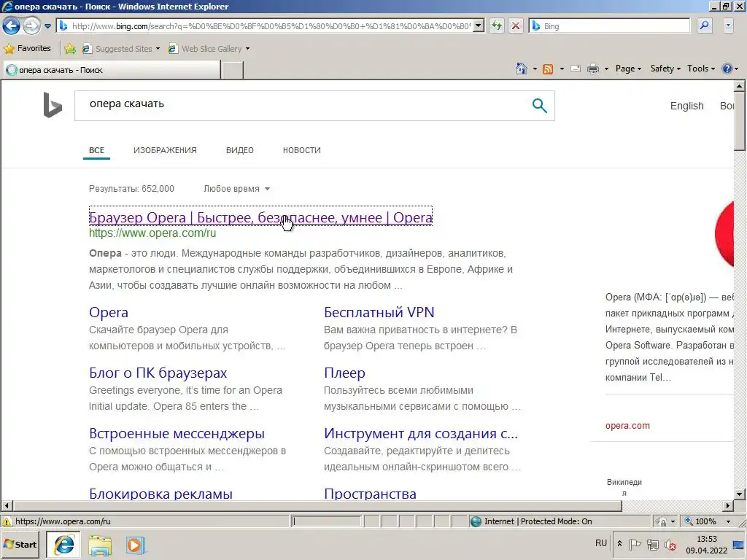Image resolution: width=747 pixels, height=560 pixels.
Task: Switch to ВИДЕО tab
Action: click(239, 150)
